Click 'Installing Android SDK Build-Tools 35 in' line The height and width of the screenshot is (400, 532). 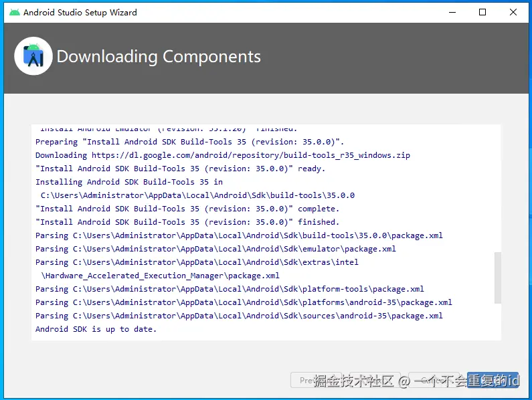click(129, 182)
